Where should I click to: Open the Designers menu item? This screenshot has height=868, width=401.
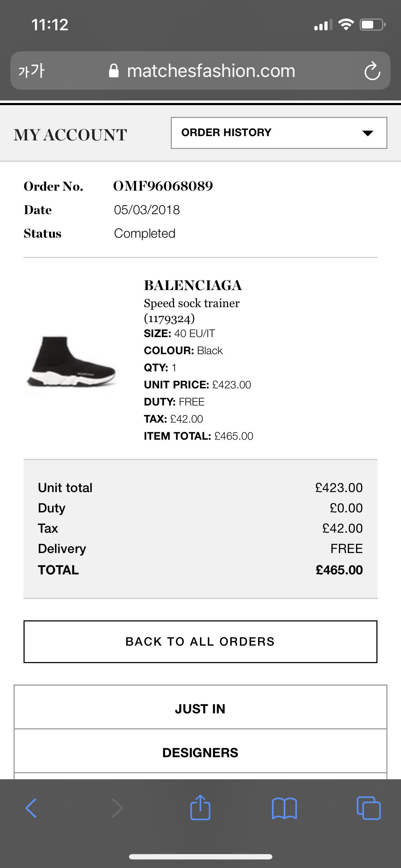[x=200, y=753]
